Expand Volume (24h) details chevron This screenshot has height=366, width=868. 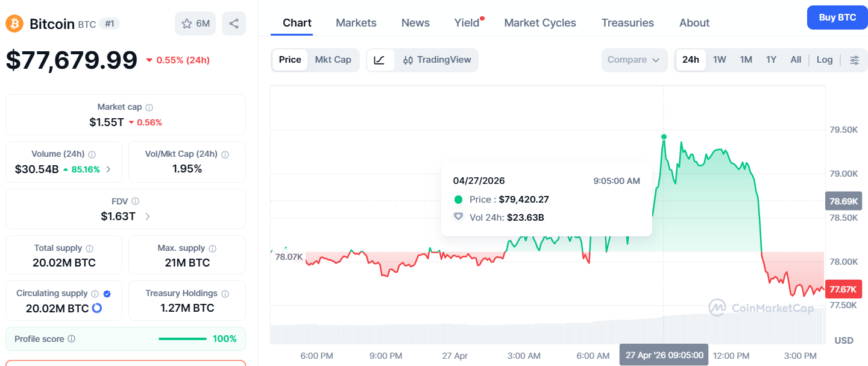click(108, 169)
